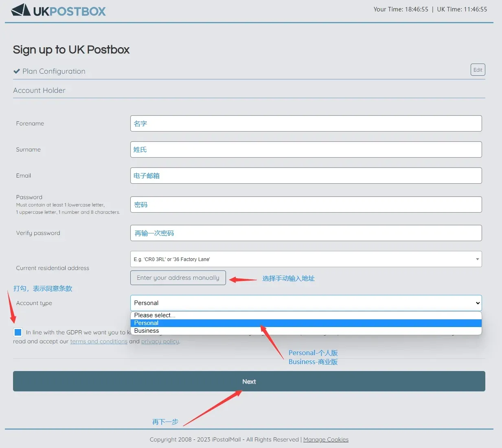Viewport: 502px width, 448px height.
Task: Open the residential address lookup dropdown
Action: (x=306, y=259)
